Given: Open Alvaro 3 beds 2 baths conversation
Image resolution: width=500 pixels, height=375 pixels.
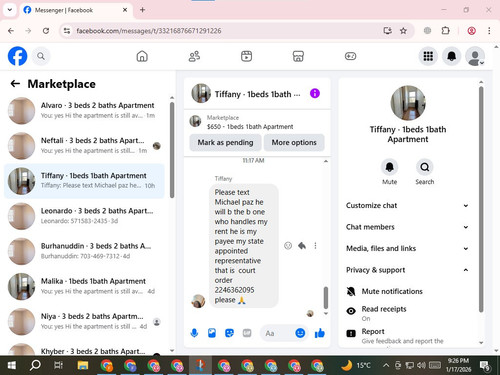Looking at the screenshot, I should pos(84,111).
